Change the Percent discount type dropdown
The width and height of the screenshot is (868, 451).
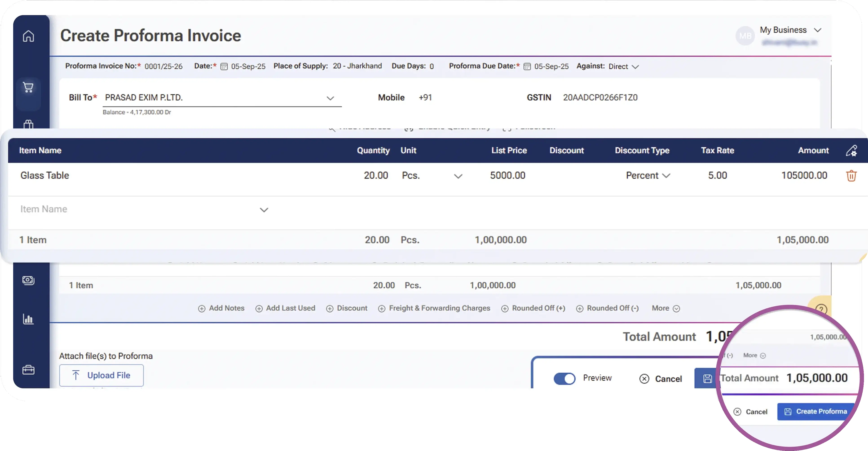coord(648,176)
